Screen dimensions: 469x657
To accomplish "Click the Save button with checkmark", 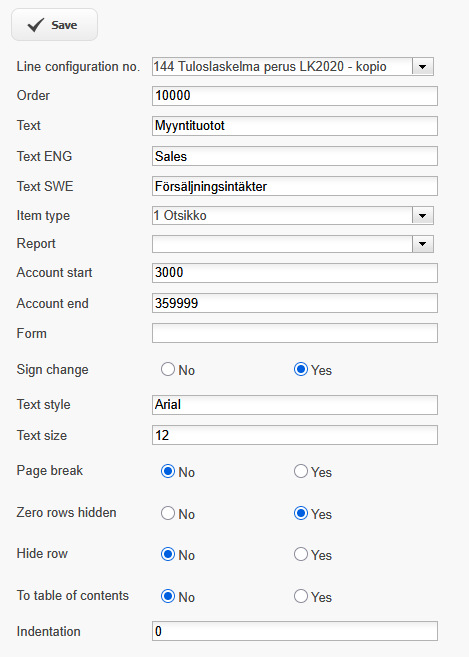I will click(x=54, y=25).
